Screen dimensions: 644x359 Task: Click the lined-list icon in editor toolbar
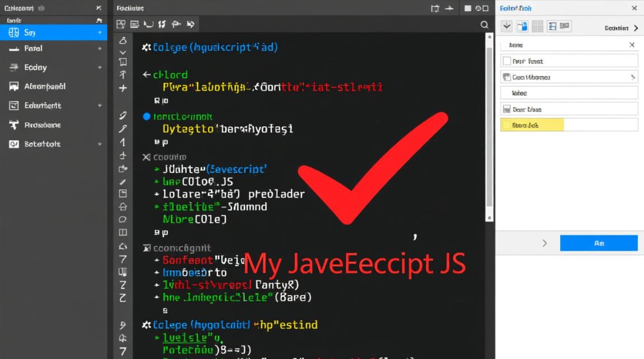135,24
